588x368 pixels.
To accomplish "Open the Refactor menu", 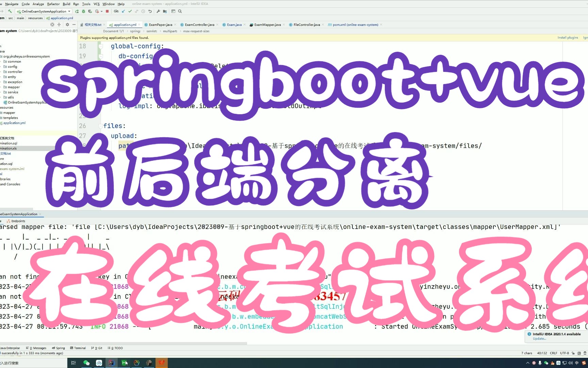I will coord(53,4).
